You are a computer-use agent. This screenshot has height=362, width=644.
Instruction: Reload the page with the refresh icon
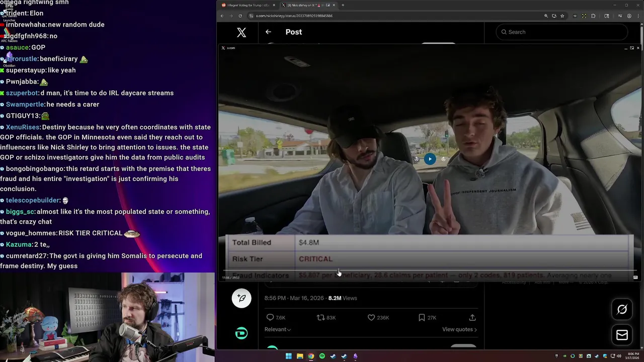(240, 16)
